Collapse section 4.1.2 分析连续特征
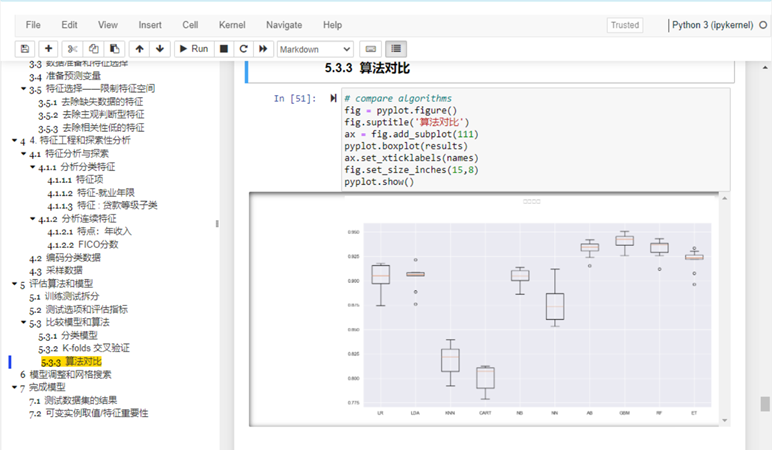The image size is (772, 450). 32,219
